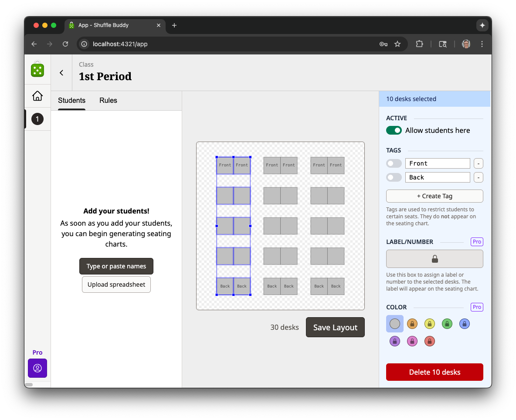Click Upload spreadsheet button
The height and width of the screenshot is (420, 516).
pyautogui.click(x=116, y=285)
